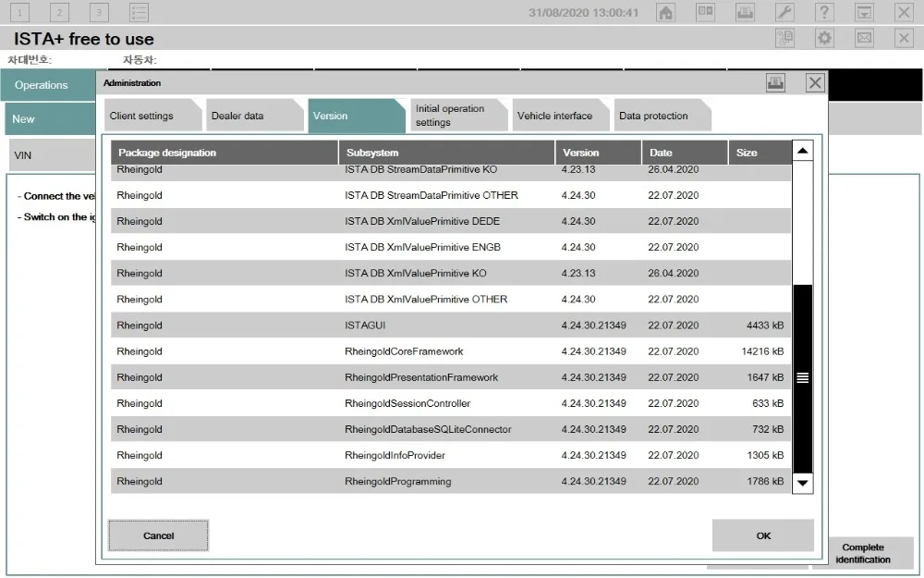Click the Subsystem column header
Viewport: 924px width, 578px height.
(446, 153)
